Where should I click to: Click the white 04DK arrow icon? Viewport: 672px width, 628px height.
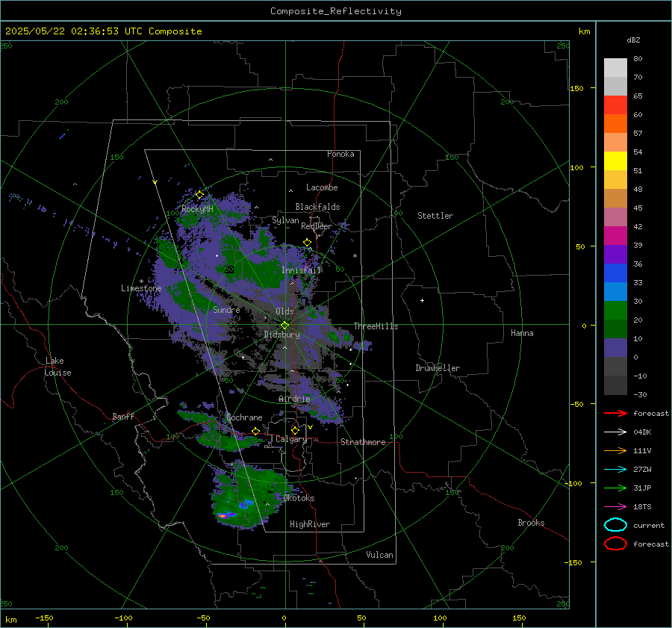(x=615, y=432)
